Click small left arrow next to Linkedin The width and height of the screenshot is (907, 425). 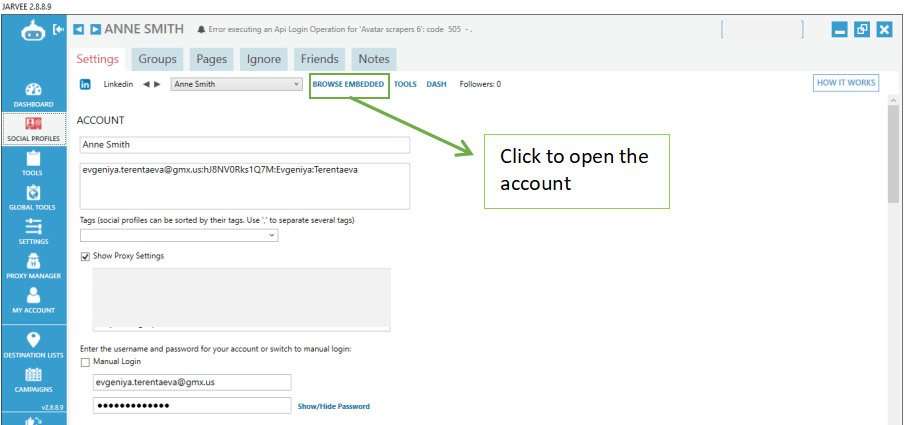146,84
